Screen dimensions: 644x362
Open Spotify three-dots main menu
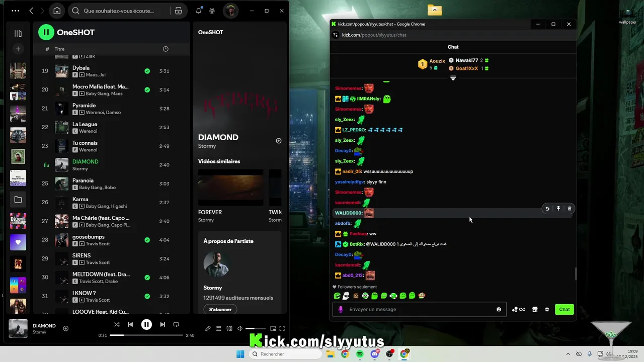tap(16, 11)
